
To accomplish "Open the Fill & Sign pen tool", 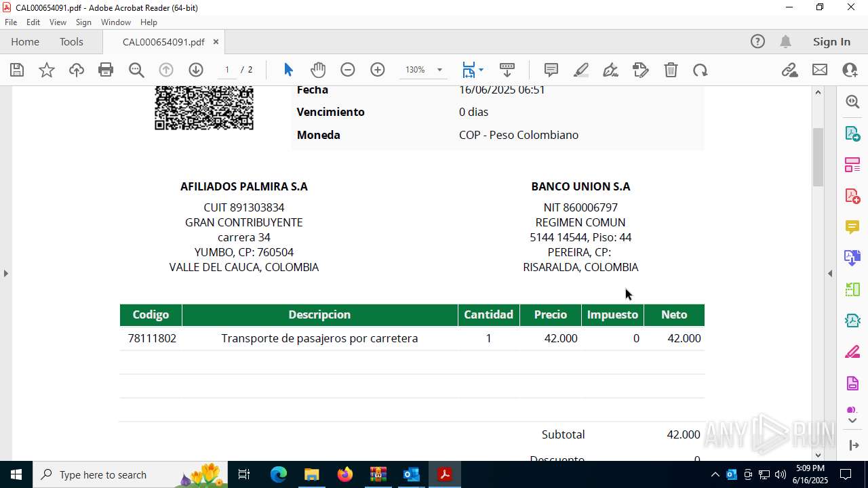I will pyautogui.click(x=610, y=70).
